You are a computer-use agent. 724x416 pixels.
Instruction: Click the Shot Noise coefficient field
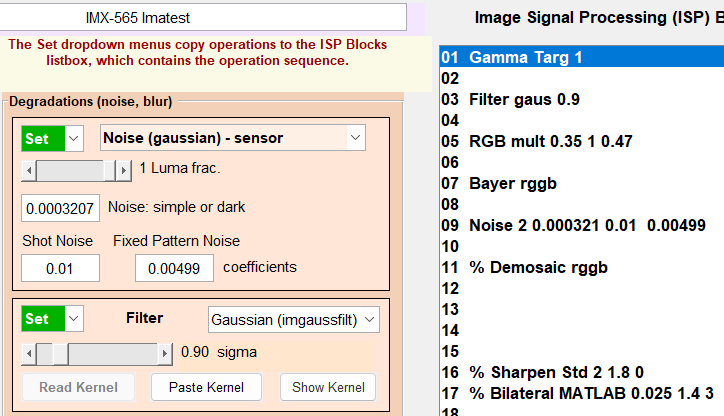click(x=60, y=268)
